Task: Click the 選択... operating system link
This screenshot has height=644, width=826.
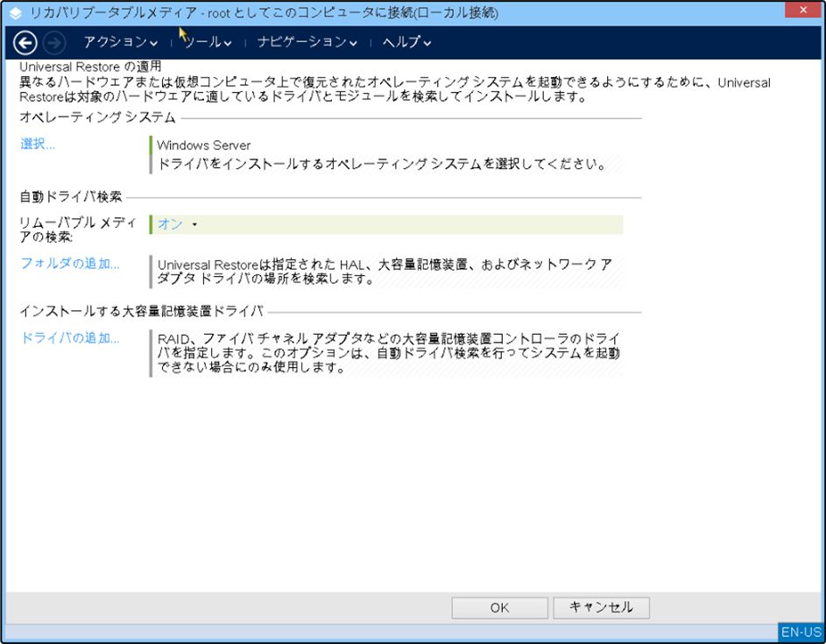Action: click(38, 145)
